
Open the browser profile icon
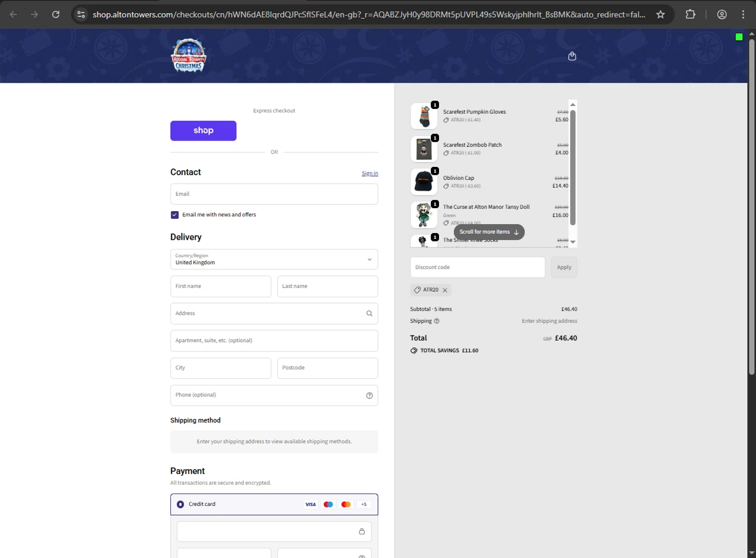pos(722,14)
